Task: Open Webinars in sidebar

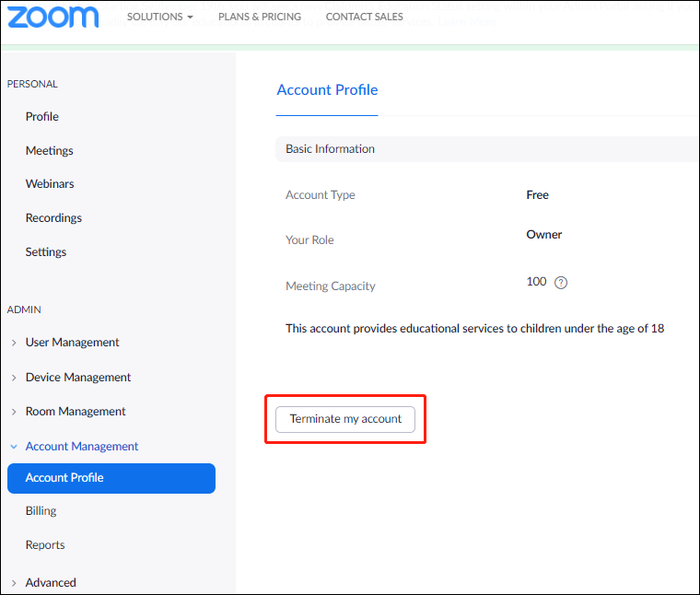Action: click(x=50, y=184)
